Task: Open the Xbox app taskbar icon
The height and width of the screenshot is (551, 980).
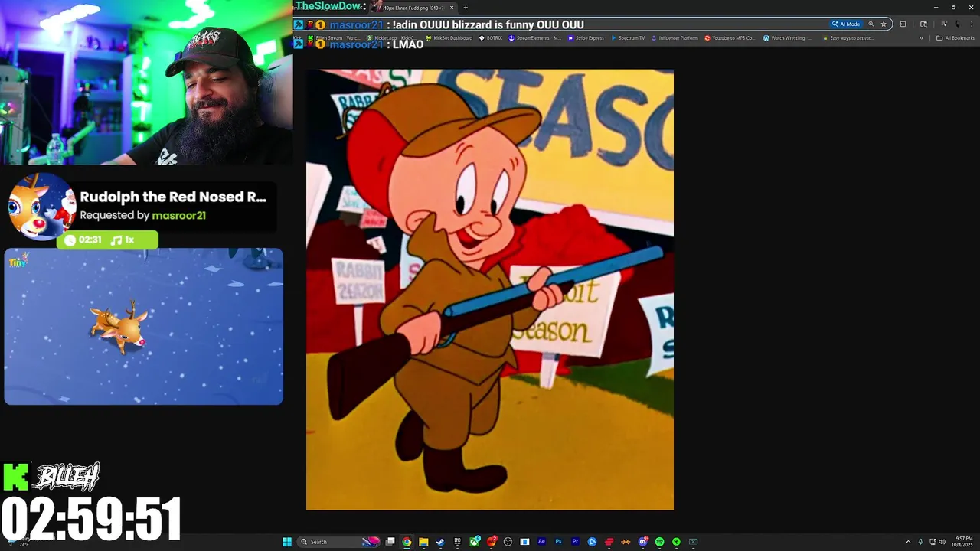Action: (x=474, y=542)
